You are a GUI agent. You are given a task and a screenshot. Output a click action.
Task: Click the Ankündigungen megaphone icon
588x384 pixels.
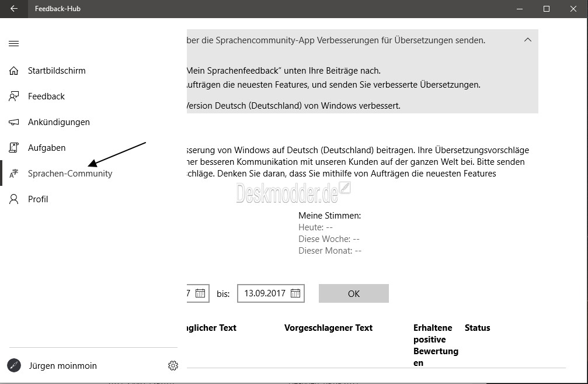pyautogui.click(x=14, y=122)
